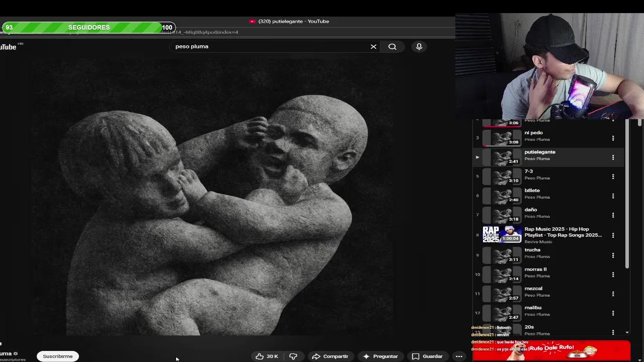Open options menu for '7-3'
This screenshot has width=644, height=362.
[613, 176]
